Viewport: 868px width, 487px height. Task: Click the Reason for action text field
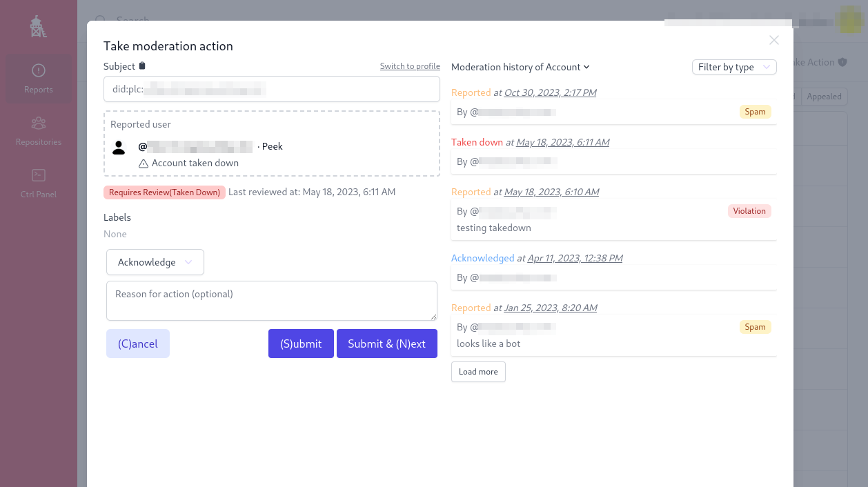(271, 300)
